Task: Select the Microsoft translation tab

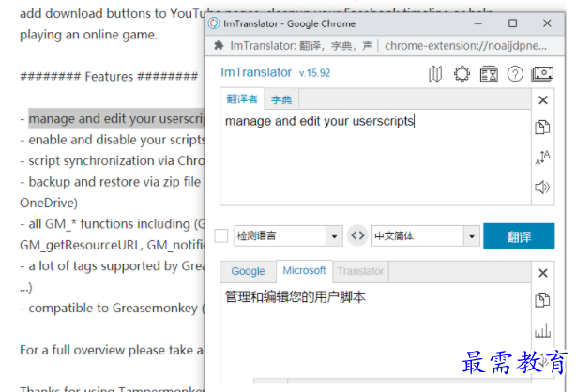Action: tap(304, 271)
